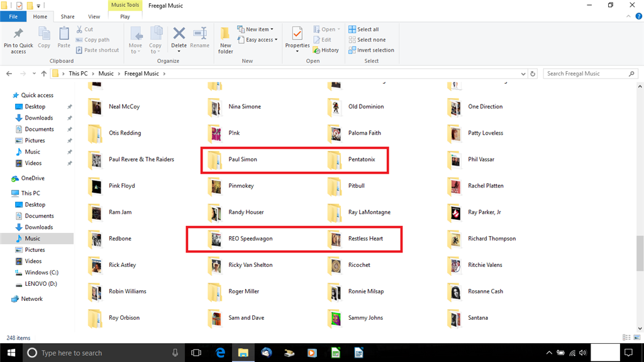Click the vertical scrollbar thumb

[640, 253]
